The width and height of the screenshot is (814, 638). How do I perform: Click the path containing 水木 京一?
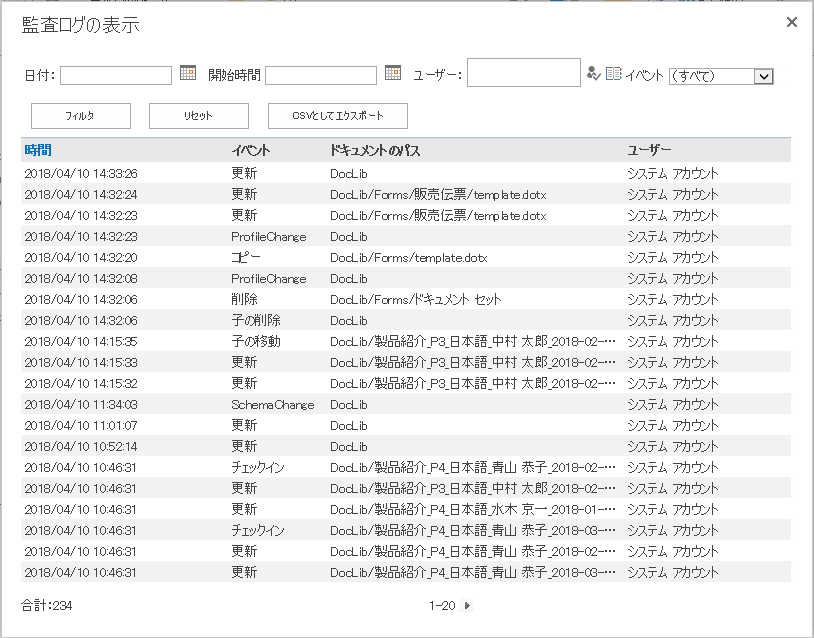click(x=473, y=509)
